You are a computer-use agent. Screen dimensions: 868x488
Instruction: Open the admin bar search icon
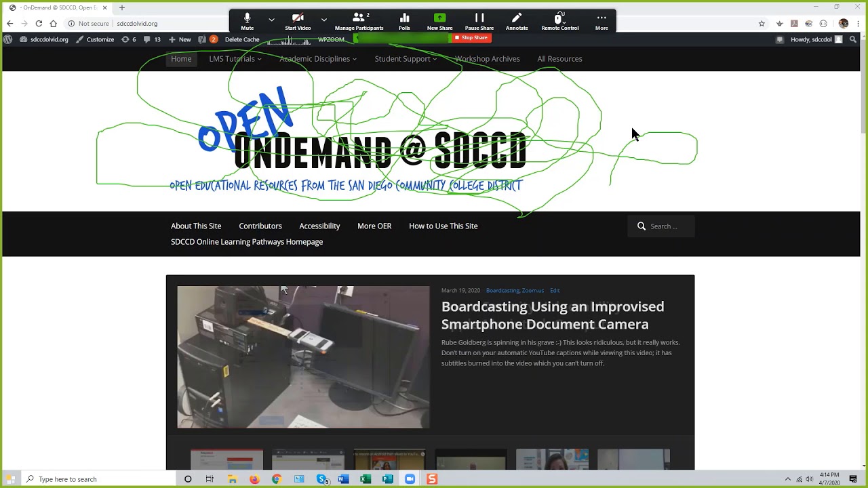click(853, 39)
